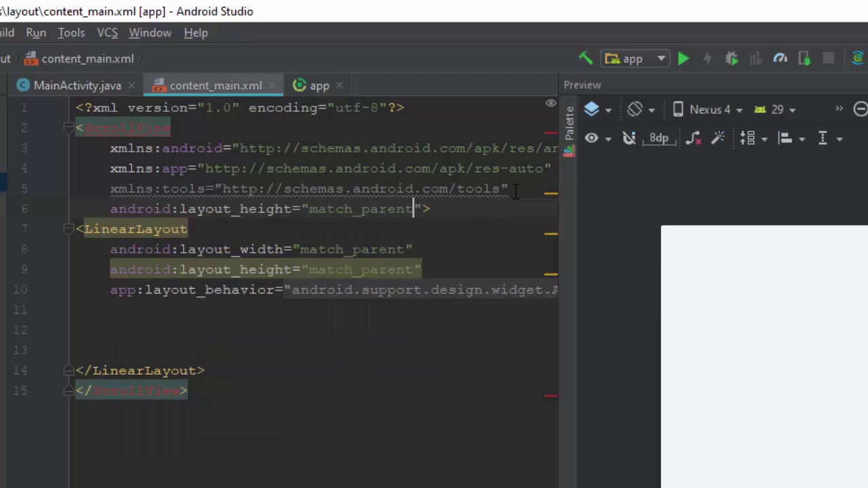The image size is (868, 488).
Task: Close the app editor tab
Action: (x=339, y=85)
